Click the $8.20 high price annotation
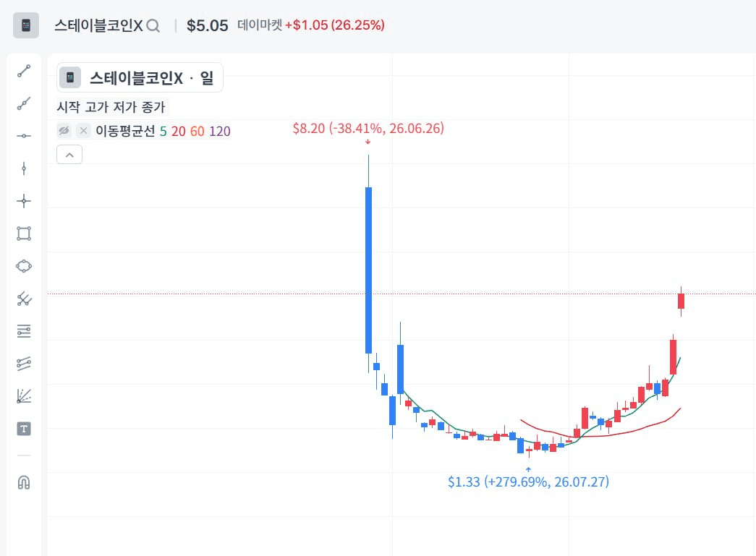The width and height of the screenshot is (756, 556). [x=368, y=128]
